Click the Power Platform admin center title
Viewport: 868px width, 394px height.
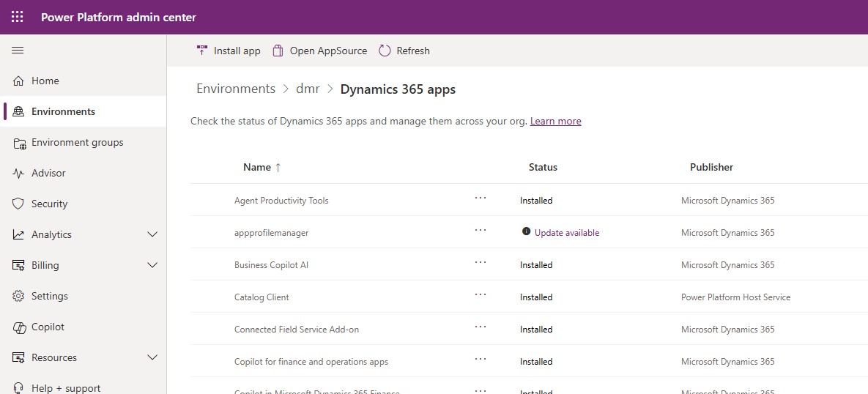119,17
